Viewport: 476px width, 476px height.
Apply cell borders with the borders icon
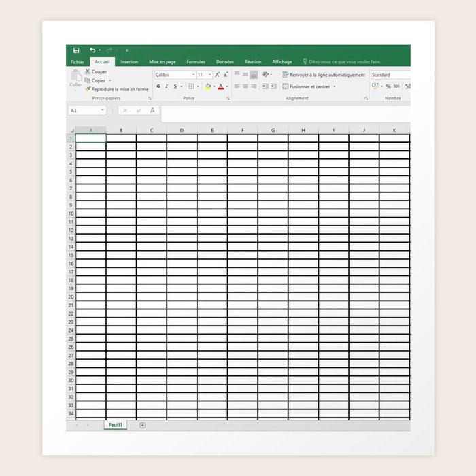[x=191, y=86]
